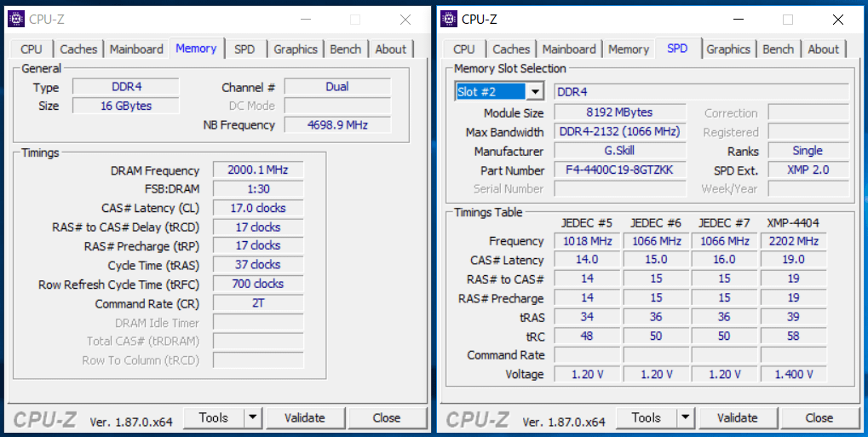Click Cycle Time value 37 clocks
Screen dimensions: 868x437
point(258,265)
